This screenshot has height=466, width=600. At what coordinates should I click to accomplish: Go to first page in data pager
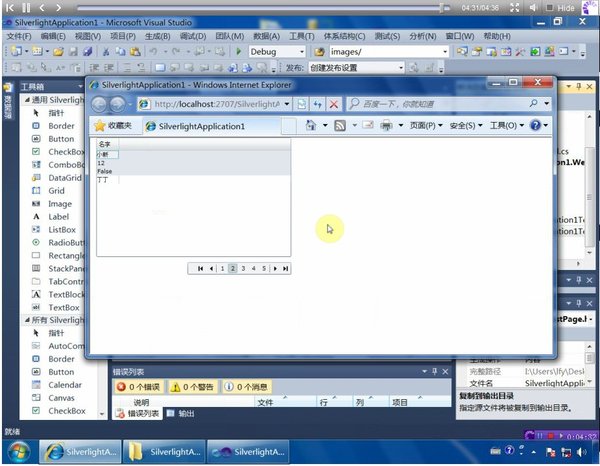tap(200, 269)
